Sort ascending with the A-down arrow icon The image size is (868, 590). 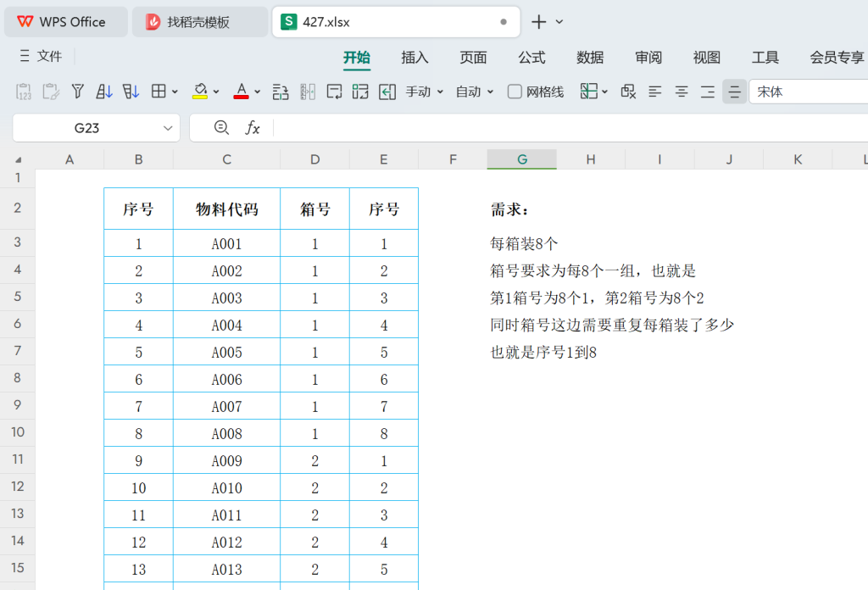click(x=104, y=92)
